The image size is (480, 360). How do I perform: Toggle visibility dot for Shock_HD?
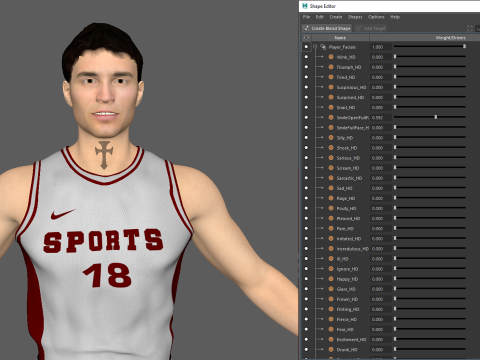(x=306, y=148)
